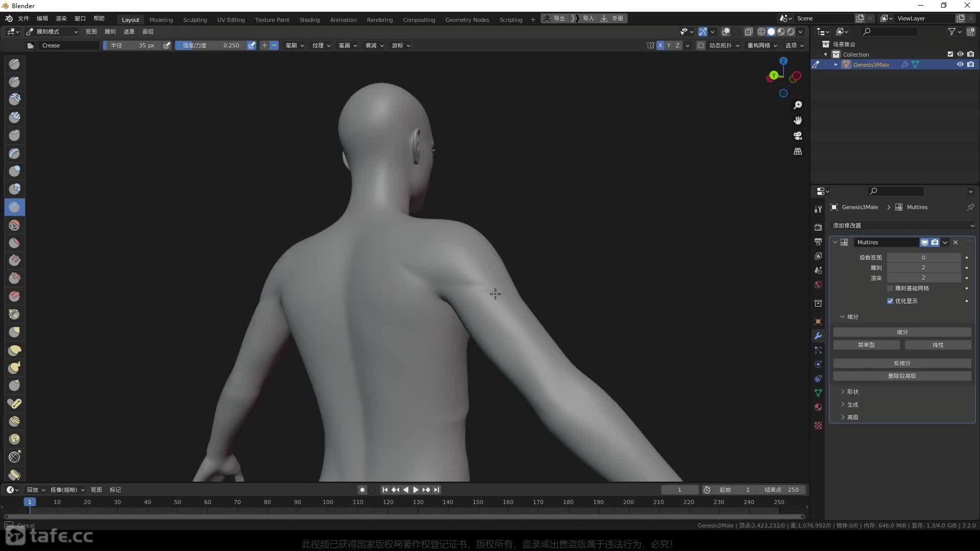The image size is (980, 551).
Task: Open the 纹理 texture dropdown
Action: coord(322,45)
